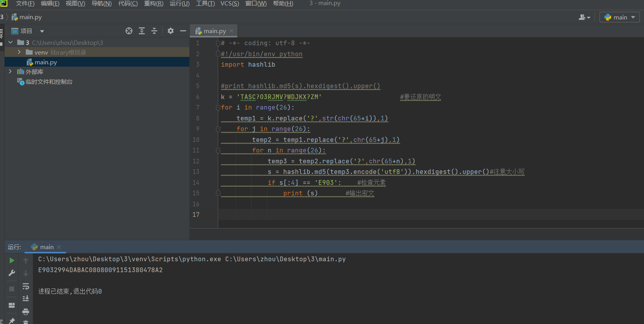Click the down stack trace arrow

coord(26,273)
